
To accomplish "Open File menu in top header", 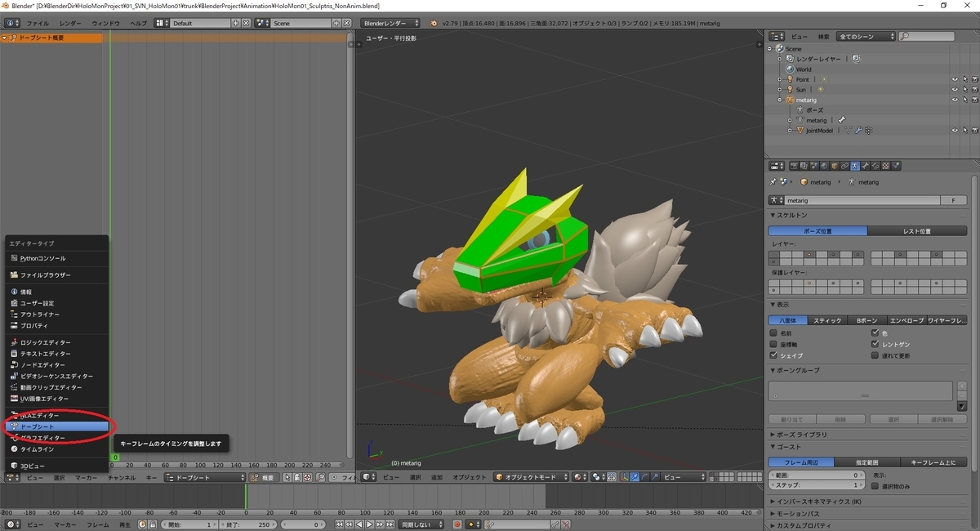I will 38,23.
